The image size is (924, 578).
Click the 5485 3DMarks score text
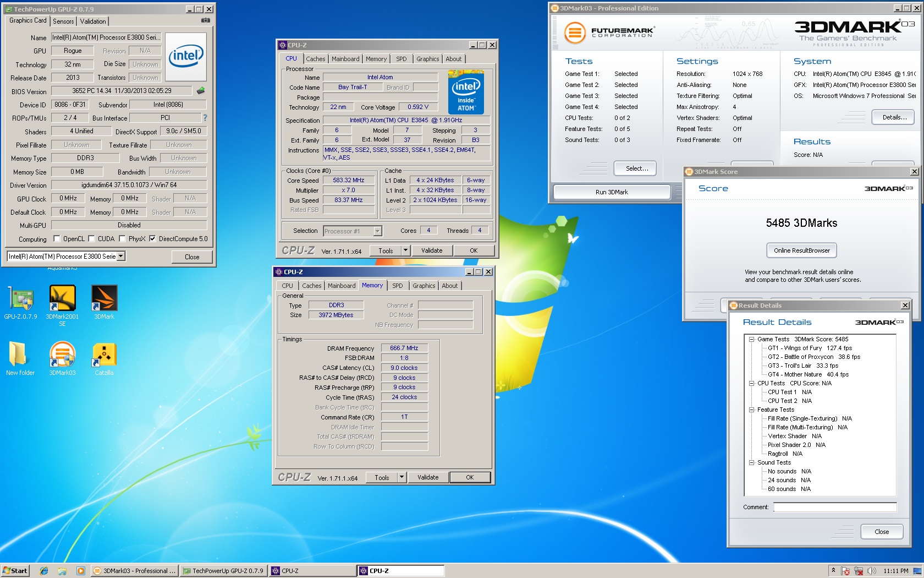click(802, 223)
